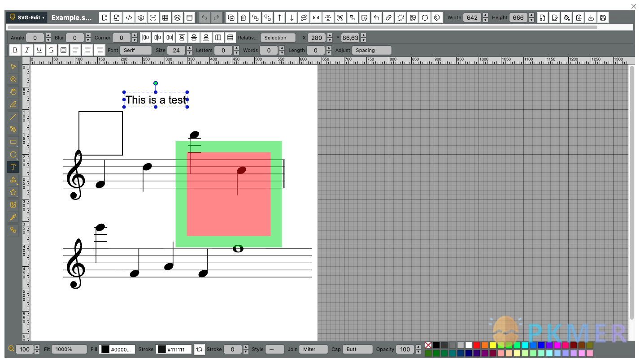Activate the Eyedropper tool
640x364 pixels.
pyautogui.click(x=13, y=217)
